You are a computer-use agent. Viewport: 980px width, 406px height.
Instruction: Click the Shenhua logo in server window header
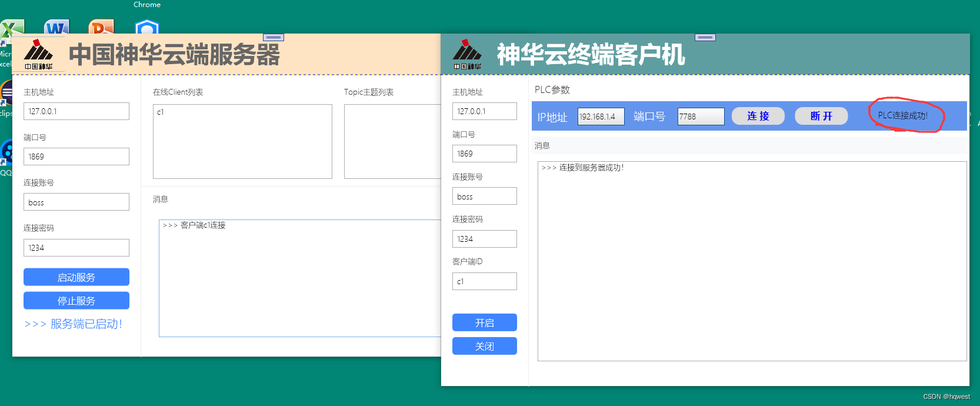point(39,54)
